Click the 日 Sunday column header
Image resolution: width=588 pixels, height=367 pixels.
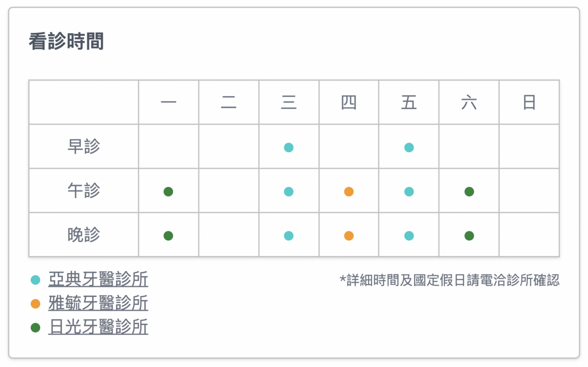tap(529, 103)
